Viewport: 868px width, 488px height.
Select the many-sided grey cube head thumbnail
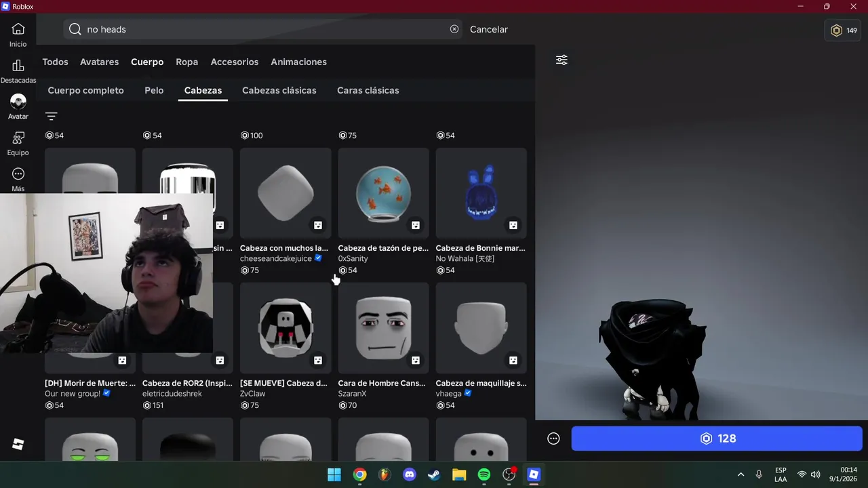(285, 193)
